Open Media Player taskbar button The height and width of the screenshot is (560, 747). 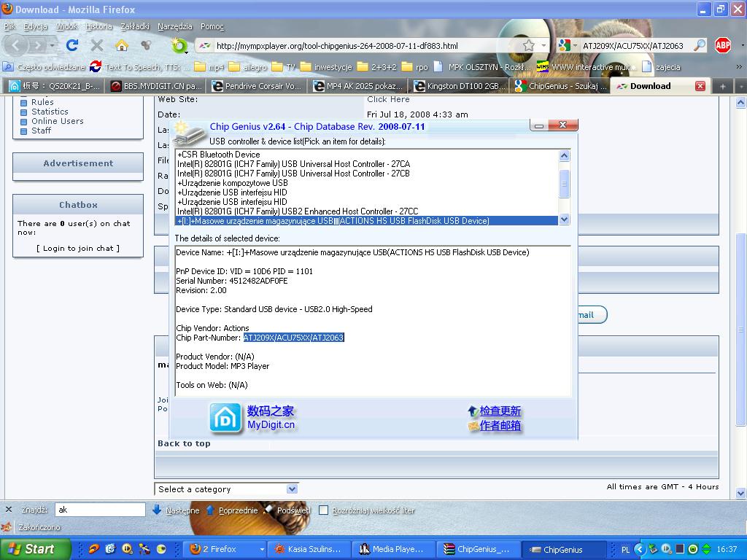coord(393,550)
